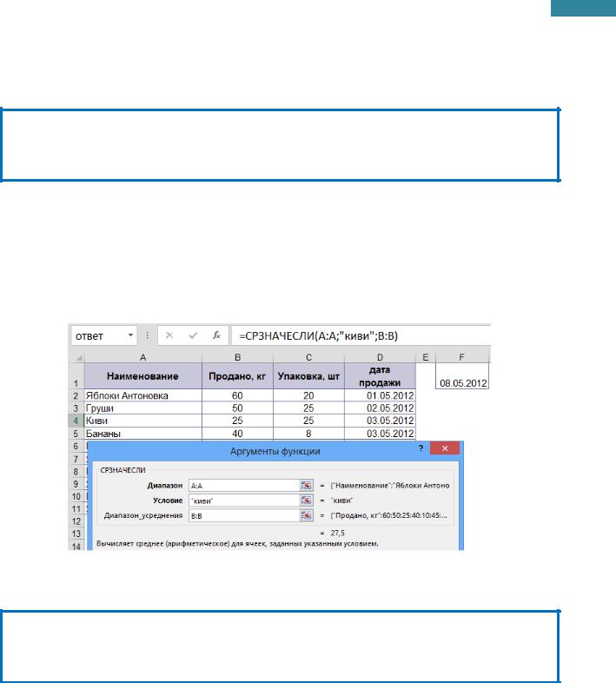Click the 'Продано, кг' header cell

coord(237,376)
